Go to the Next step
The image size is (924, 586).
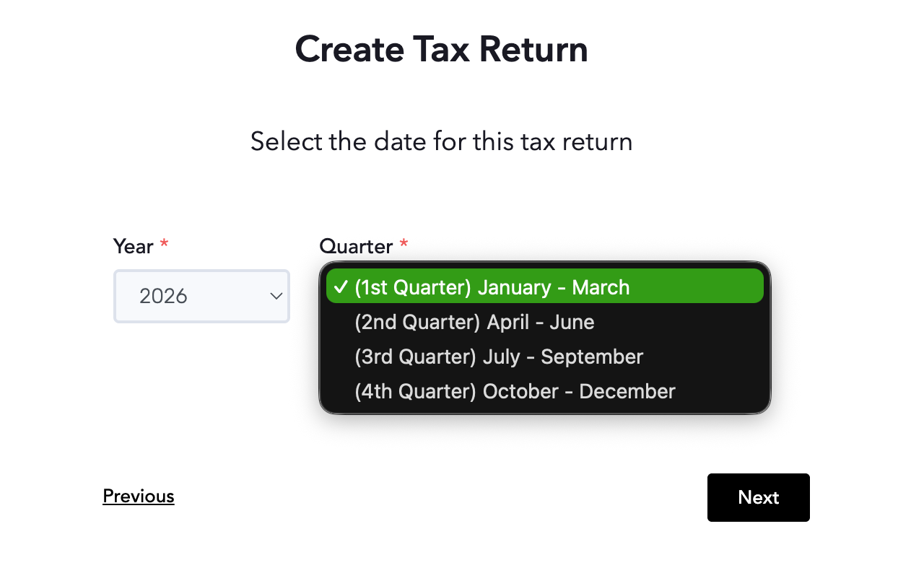click(759, 497)
